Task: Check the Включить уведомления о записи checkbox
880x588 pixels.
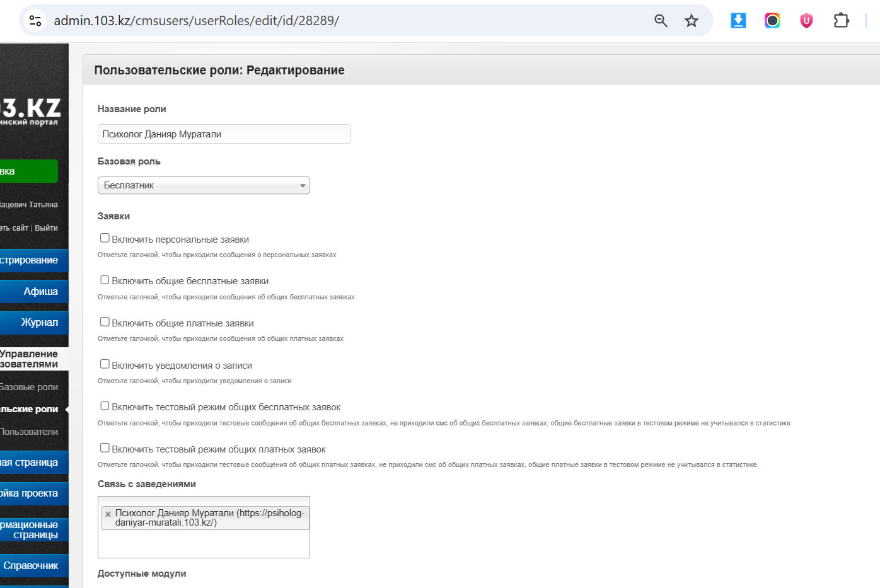Action: (x=105, y=364)
